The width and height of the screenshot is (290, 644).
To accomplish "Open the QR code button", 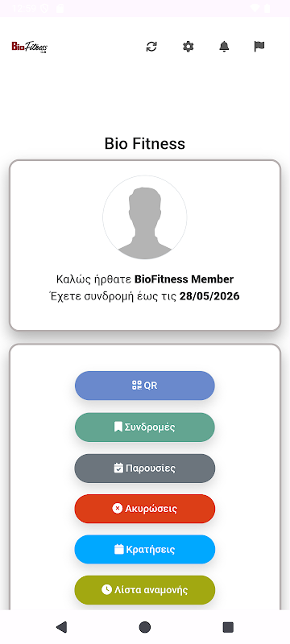I will 144,386.
